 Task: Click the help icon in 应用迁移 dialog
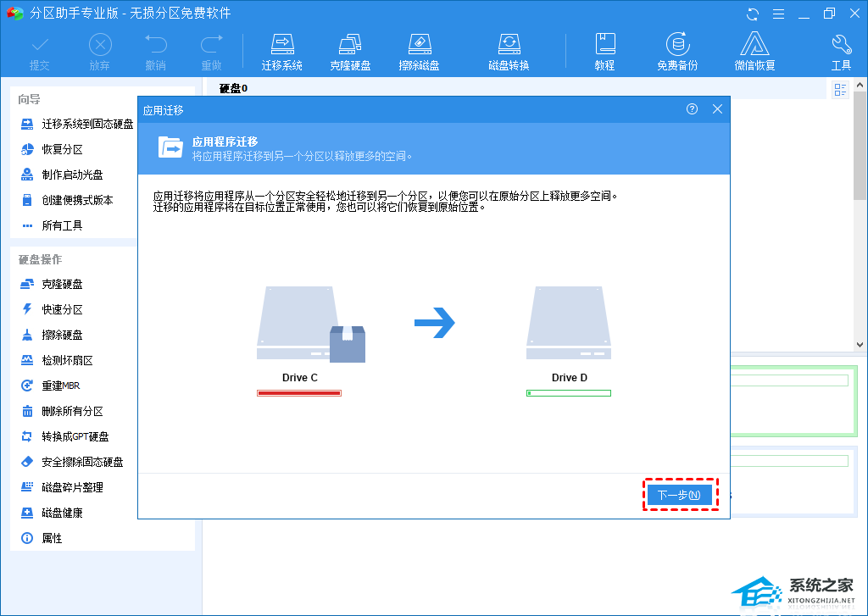point(692,109)
